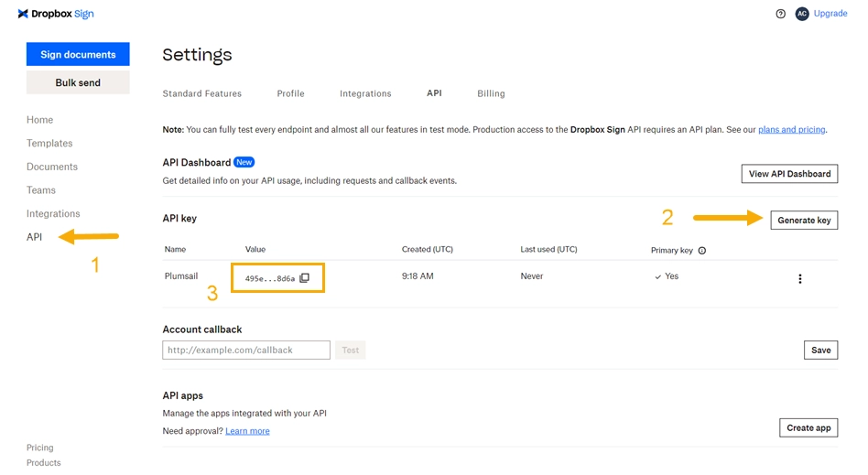Click the API apps section heading
868x475 pixels.
pyautogui.click(x=183, y=395)
